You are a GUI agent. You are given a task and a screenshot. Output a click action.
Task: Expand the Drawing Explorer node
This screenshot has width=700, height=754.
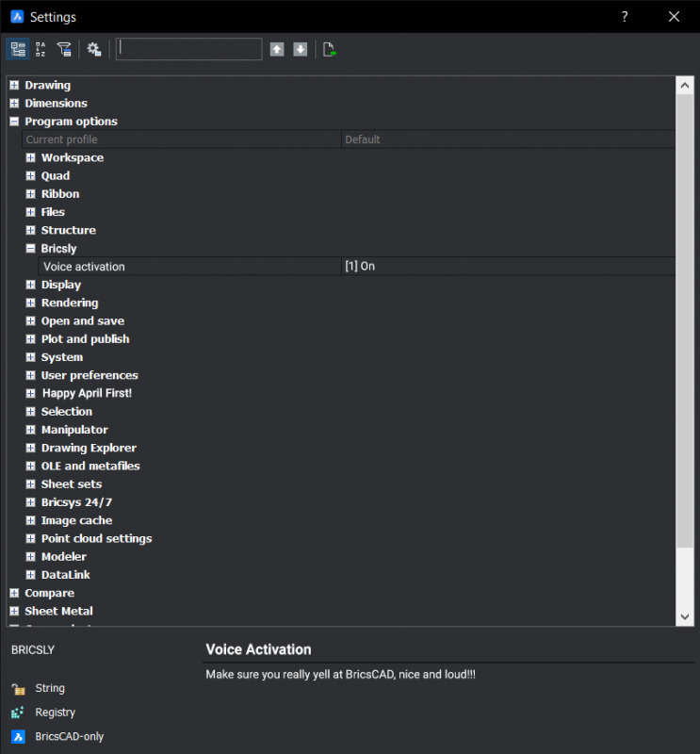[30, 449]
